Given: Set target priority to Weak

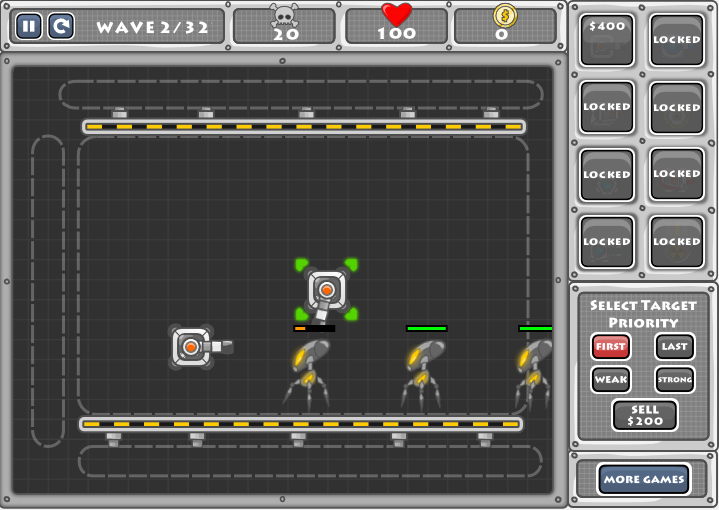Looking at the screenshot, I should (610, 379).
